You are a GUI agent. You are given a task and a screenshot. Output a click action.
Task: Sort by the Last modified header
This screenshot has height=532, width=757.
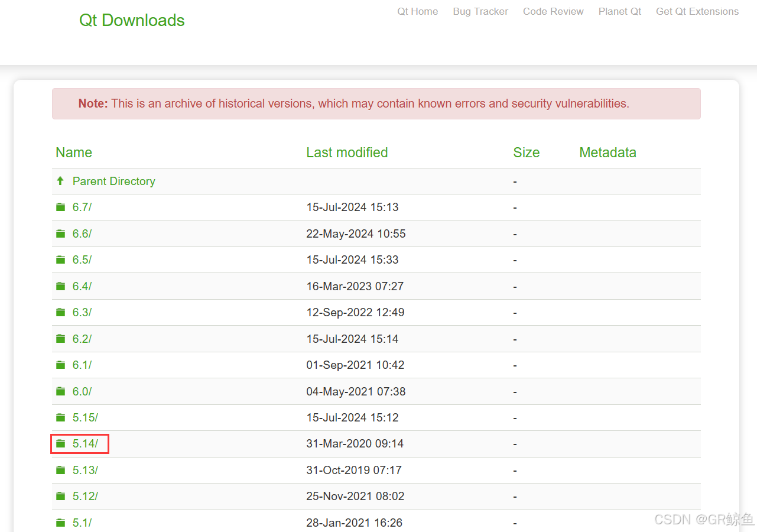[x=347, y=153]
